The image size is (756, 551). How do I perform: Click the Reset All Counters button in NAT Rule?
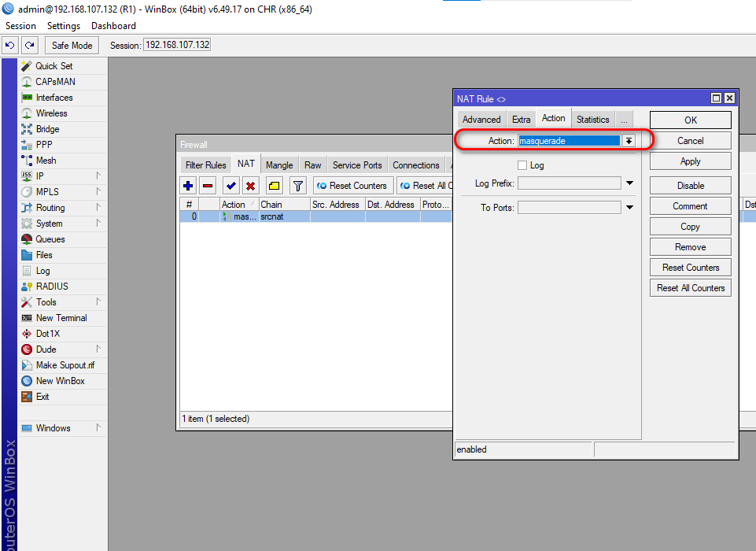coord(690,288)
